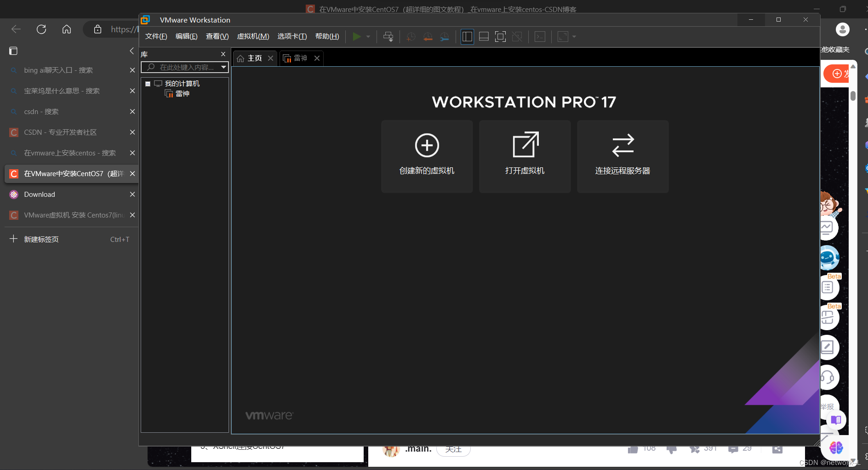Screen dimensions: 868x470
Task: Click the stretch guest display icon
Action: [563, 37]
